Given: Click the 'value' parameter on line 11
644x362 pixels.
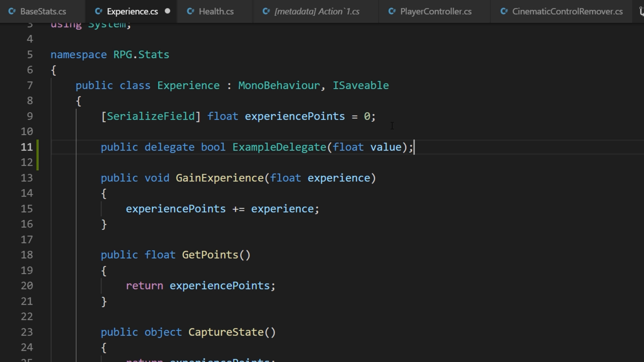Looking at the screenshot, I should (386, 147).
